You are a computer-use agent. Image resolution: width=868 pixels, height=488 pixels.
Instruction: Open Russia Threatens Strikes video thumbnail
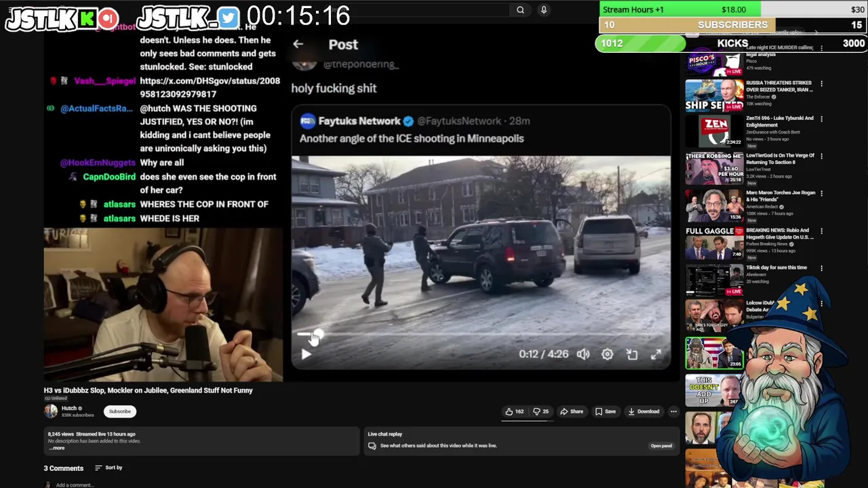click(x=714, y=96)
